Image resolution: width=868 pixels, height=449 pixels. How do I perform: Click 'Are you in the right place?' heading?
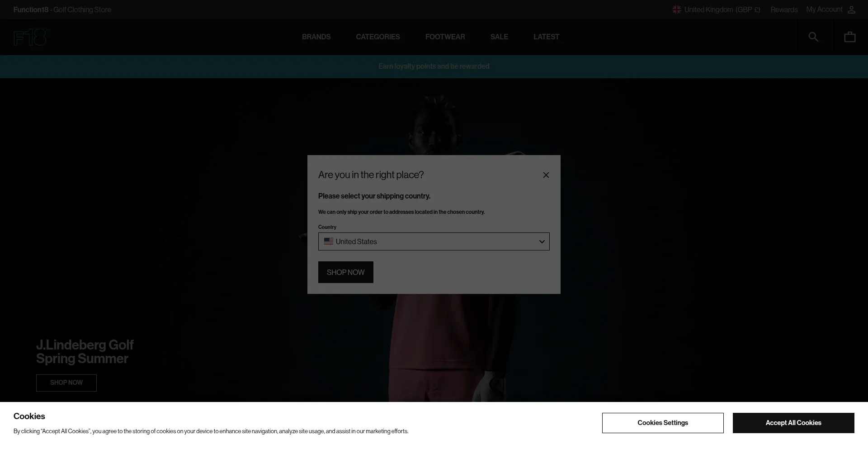[371, 175]
